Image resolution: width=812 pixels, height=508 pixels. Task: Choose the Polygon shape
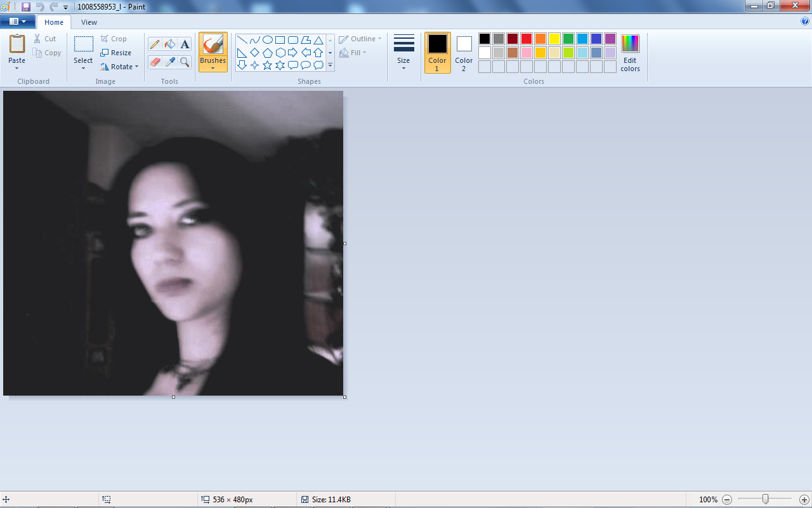tap(306, 40)
